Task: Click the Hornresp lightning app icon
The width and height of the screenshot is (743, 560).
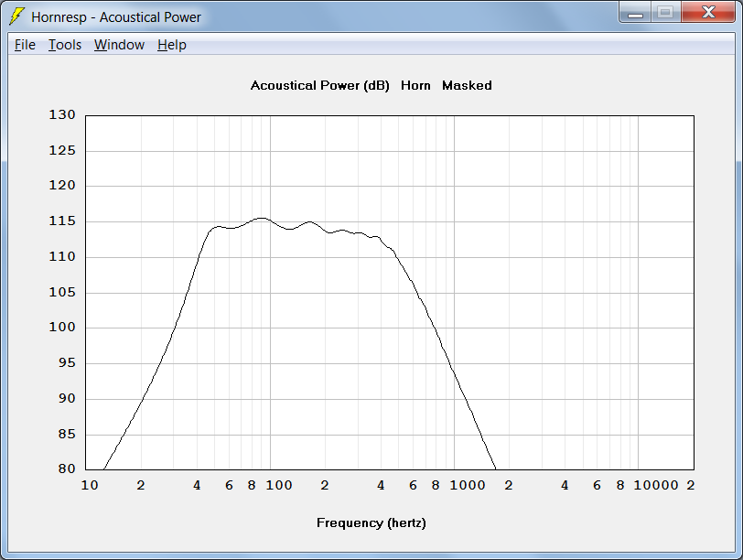Action: coord(16,16)
